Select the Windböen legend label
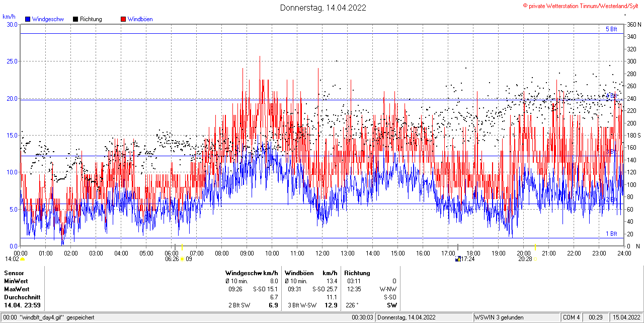This screenshot has width=644, height=323. tap(140, 19)
